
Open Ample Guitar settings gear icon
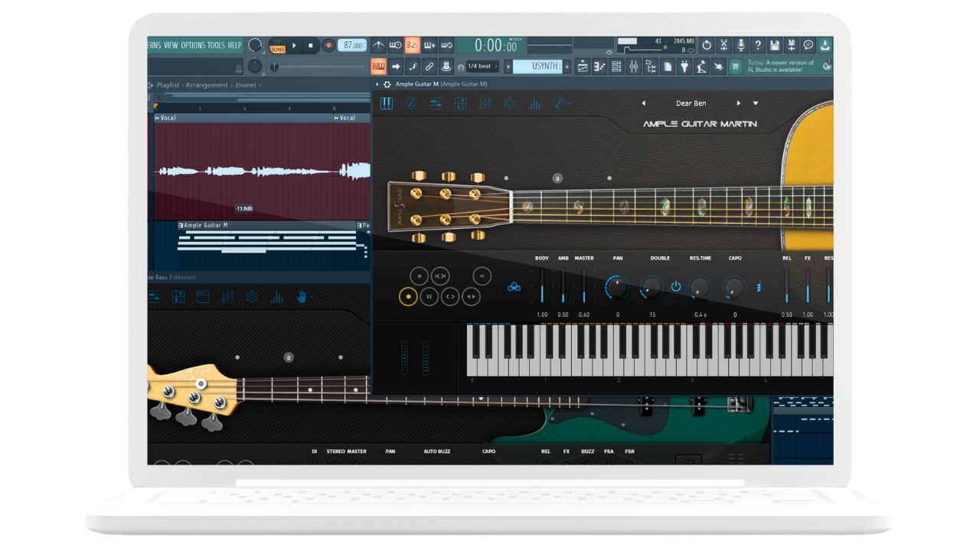[x=509, y=103]
